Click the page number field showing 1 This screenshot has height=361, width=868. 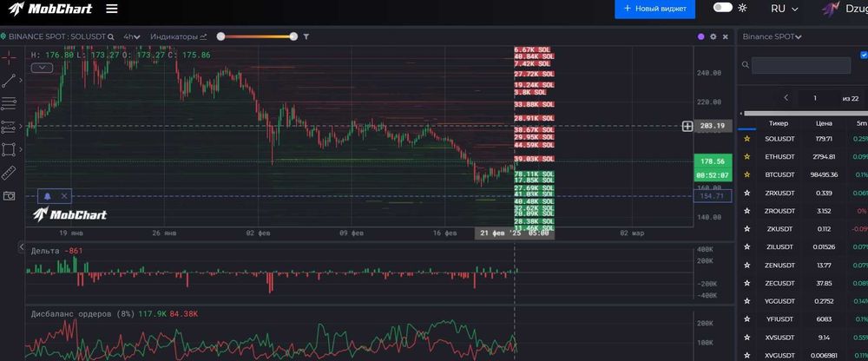(x=815, y=98)
